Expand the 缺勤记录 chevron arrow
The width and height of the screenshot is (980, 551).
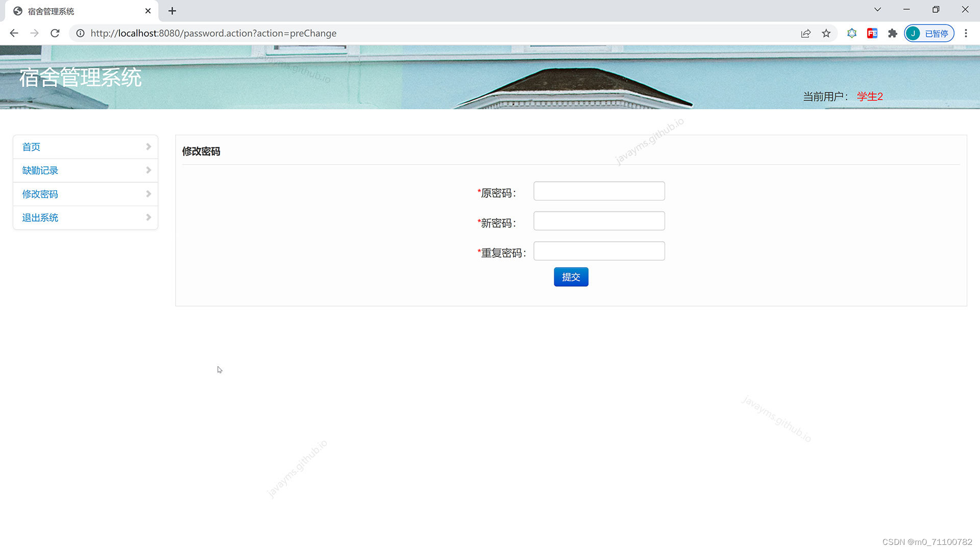(149, 170)
